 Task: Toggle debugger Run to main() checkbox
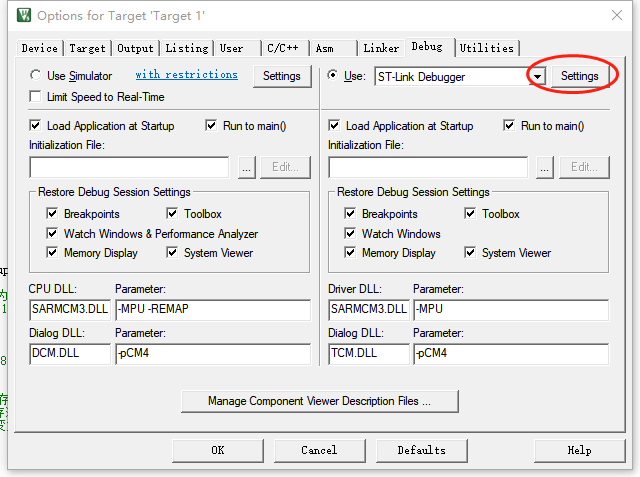(x=509, y=125)
